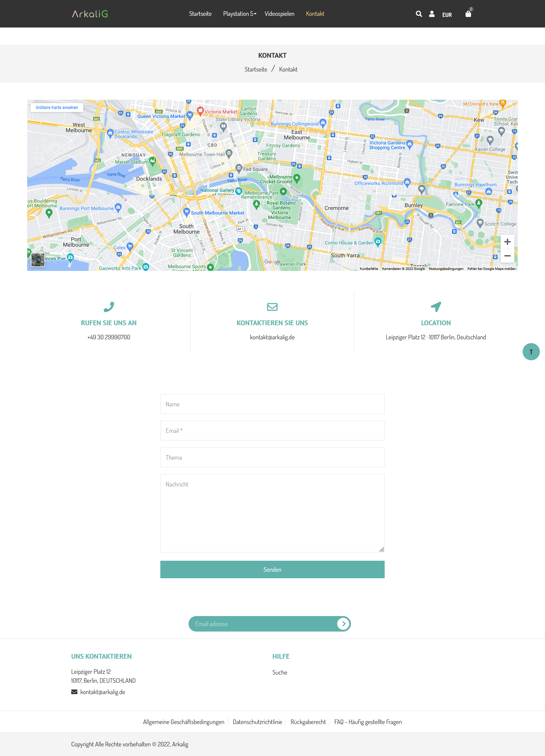
Task: Open the user account icon
Action: pyautogui.click(x=432, y=14)
